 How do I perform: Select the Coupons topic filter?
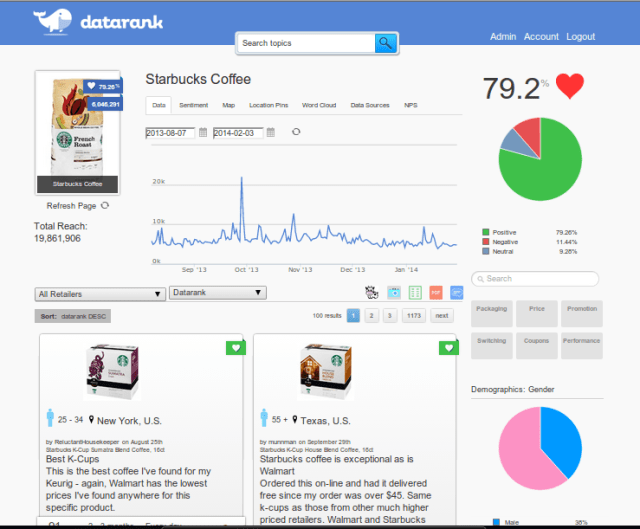[537, 346]
